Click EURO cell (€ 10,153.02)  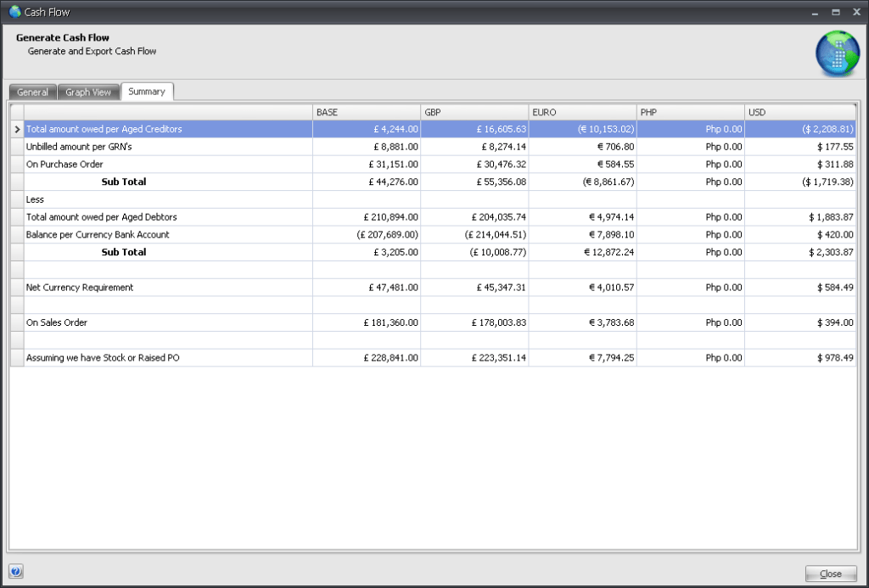click(x=582, y=129)
